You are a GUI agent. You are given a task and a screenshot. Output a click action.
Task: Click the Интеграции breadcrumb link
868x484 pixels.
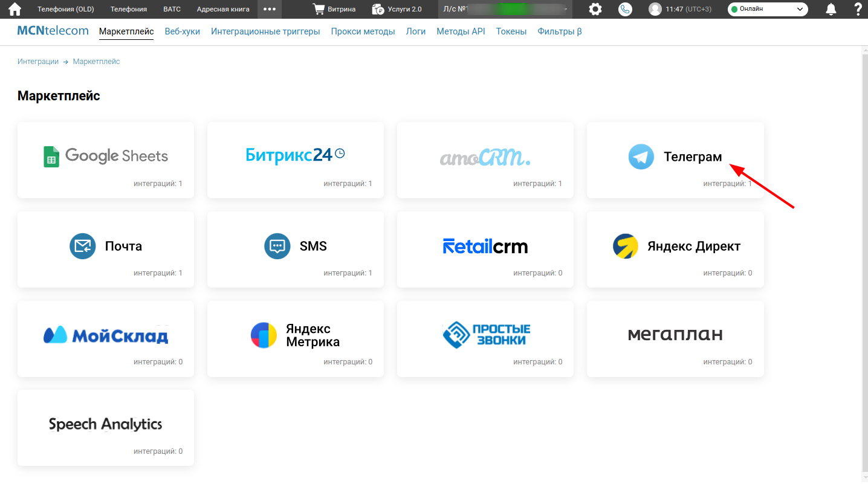coord(38,62)
